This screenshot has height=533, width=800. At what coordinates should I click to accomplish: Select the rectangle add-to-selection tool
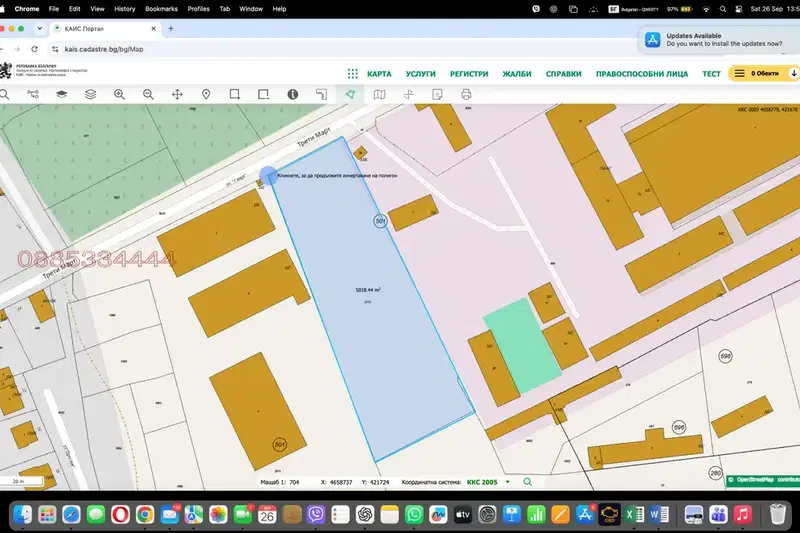pos(235,94)
